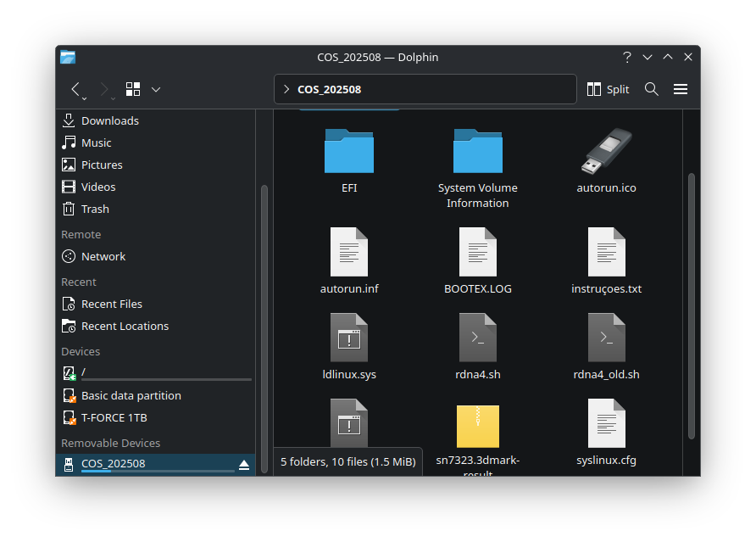756x542 pixels.
Task: Open the hamburger menu
Action: point(680,89)
